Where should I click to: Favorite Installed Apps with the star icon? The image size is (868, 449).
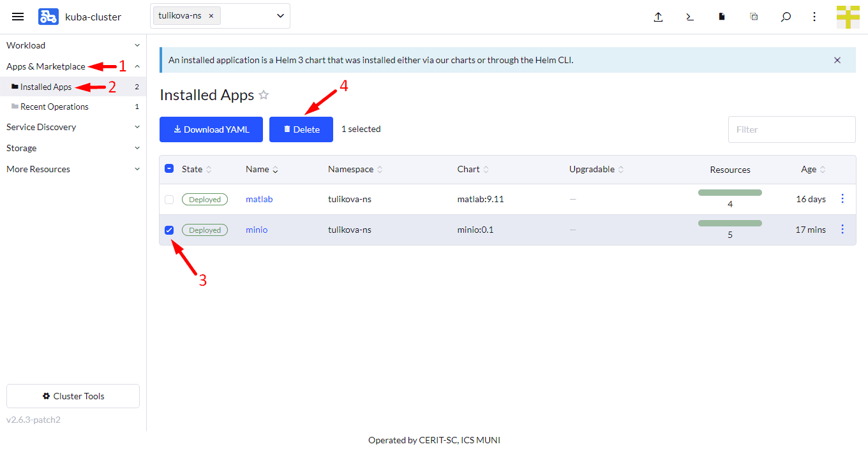(x=264, y=95)
